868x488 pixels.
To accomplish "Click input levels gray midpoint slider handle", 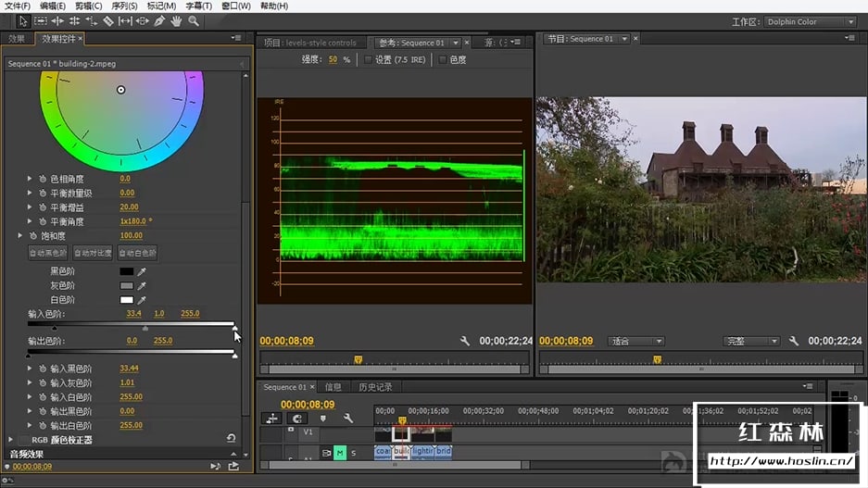I will pos(145,328).
